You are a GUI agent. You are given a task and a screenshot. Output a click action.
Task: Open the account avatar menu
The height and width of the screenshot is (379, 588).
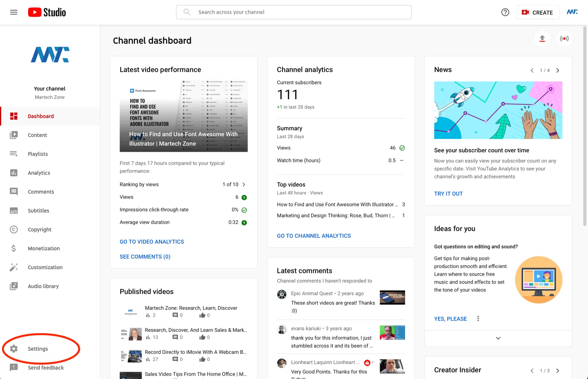(x=572, y=12)
